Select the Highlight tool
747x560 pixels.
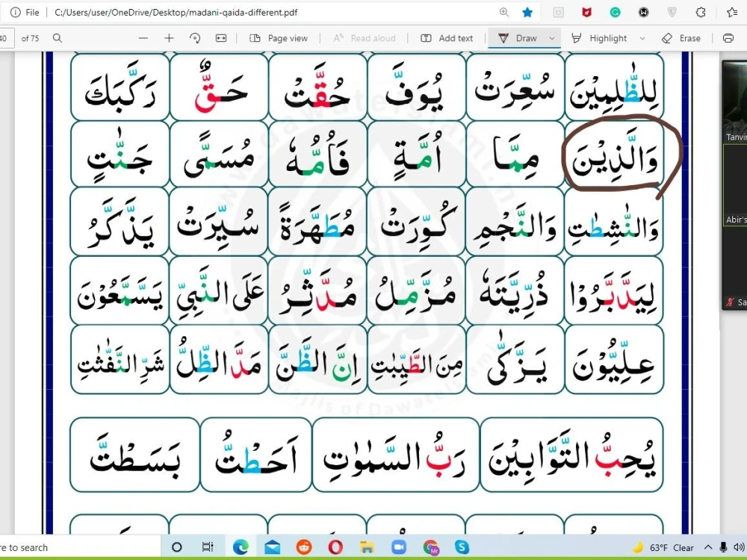[x=607, y=38]
